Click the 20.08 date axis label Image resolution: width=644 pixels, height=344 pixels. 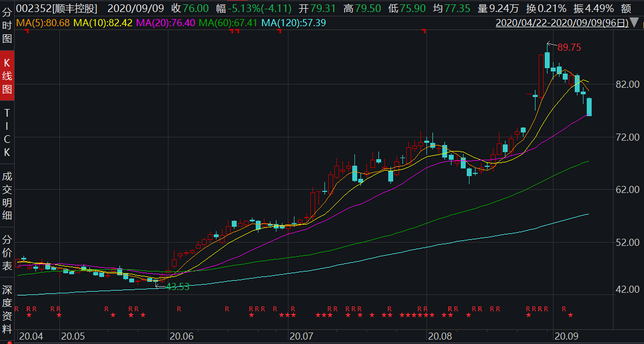[440, 336]
